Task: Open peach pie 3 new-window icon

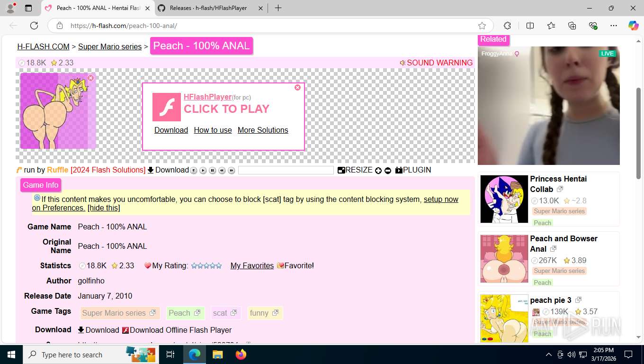Action: tap(578, 300)
